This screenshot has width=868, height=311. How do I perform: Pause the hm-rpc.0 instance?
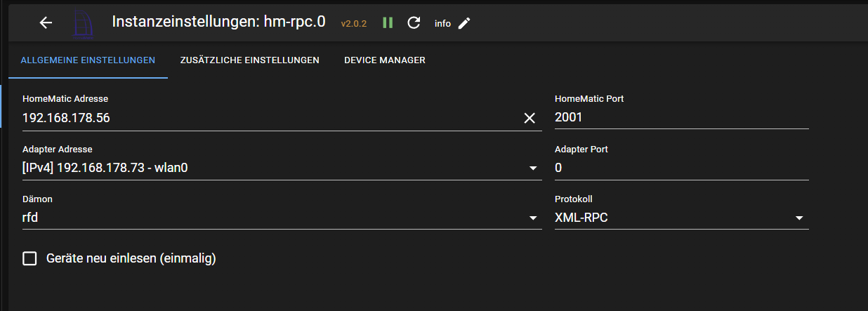pyautogui.click(x=388, y=23)
